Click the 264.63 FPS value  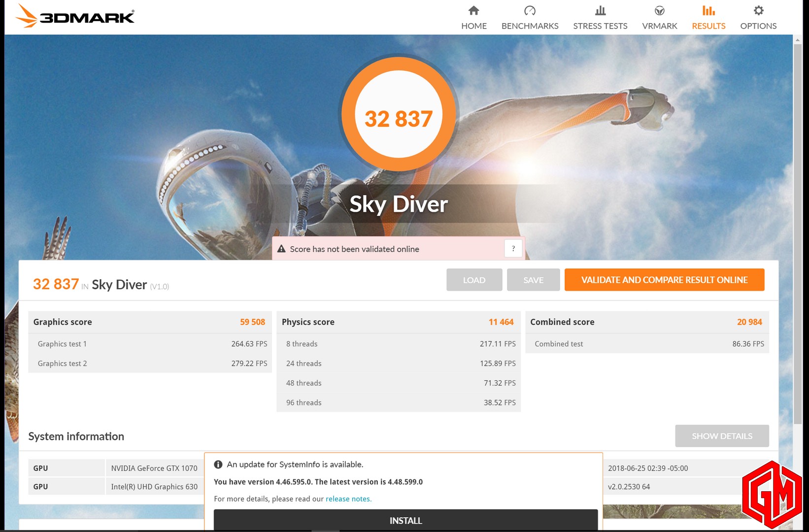tap(249, 344)
